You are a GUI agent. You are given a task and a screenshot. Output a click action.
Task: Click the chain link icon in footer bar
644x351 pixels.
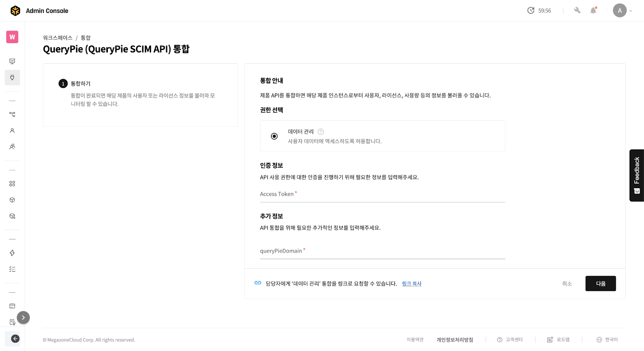[x=258, y=283]
